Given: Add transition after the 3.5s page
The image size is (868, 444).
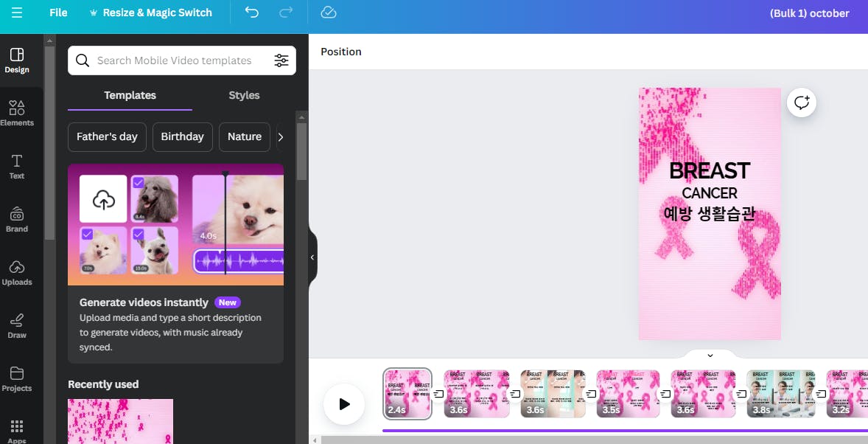Looking at the screenshot, I should 666,394.
